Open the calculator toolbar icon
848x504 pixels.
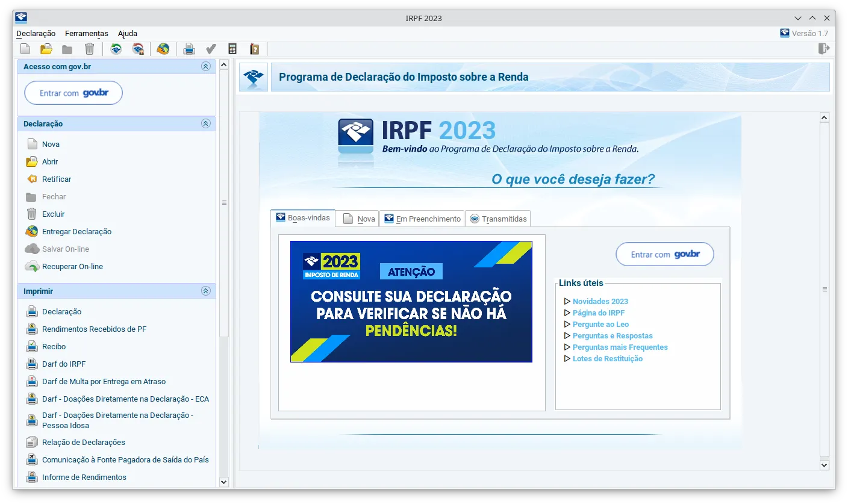(x=232, y=49)
